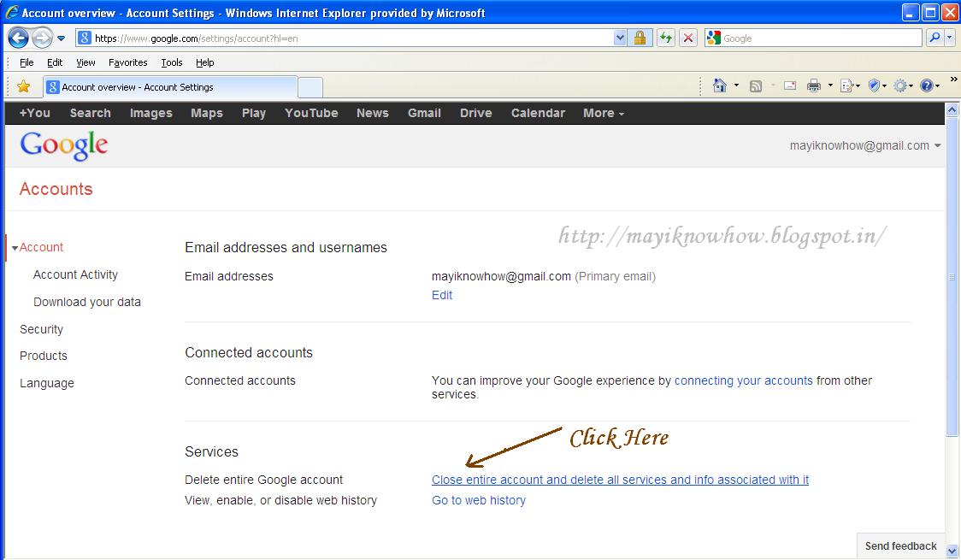Open Language in sidebar
This screenshot has width=961, height=560.
pyautogui.click(x=46, y=384)
